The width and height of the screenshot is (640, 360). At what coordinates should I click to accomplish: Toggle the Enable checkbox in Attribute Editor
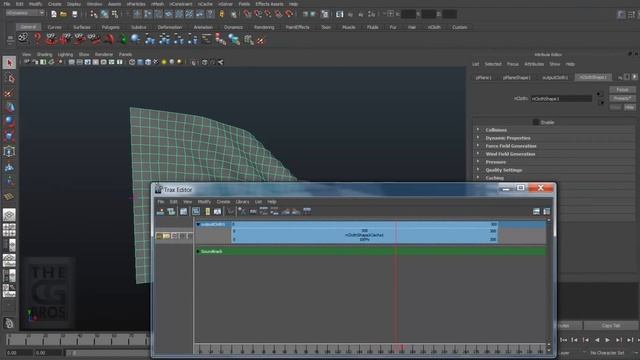pos(536,122)
